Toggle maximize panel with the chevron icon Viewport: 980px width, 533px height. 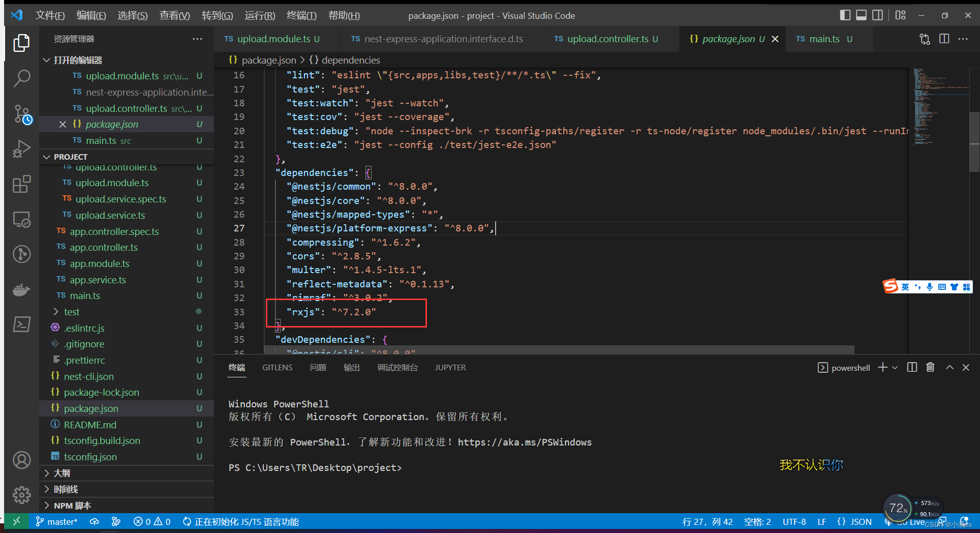[x=950, y=367]
